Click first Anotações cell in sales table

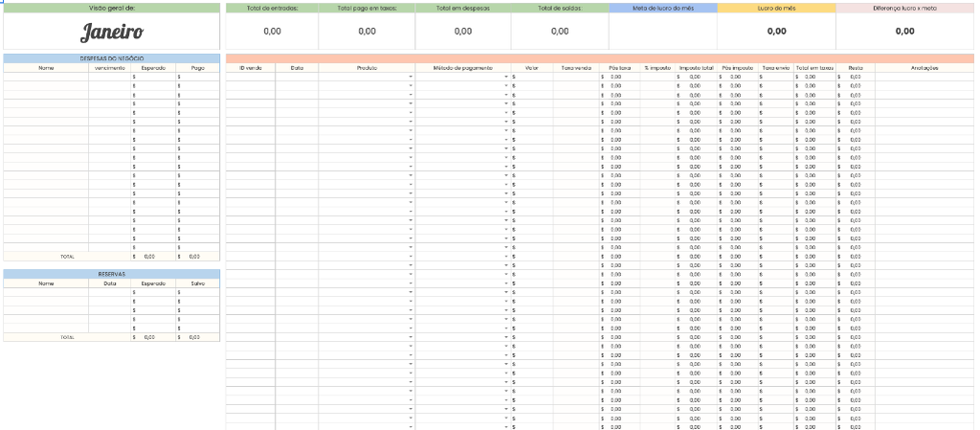tap(924, 77)
